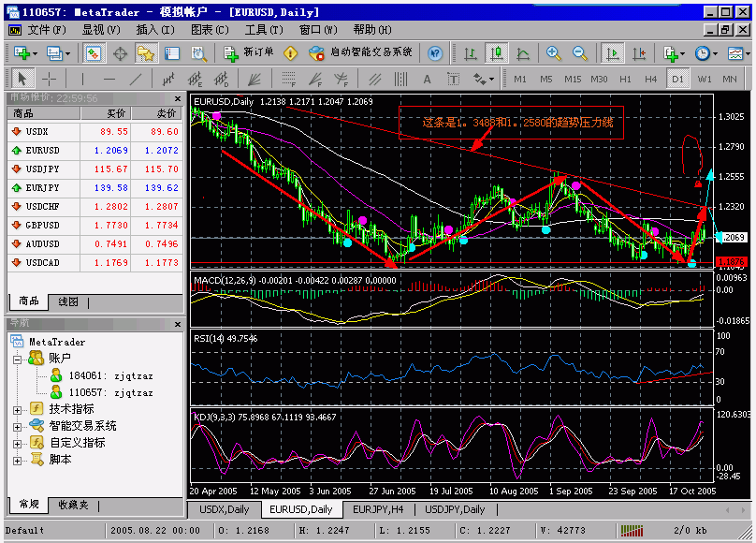This screenshot has height=543, width=756.
Task: Set timeframe to H4
Action: pyautogui.click(x=651, y=79)
